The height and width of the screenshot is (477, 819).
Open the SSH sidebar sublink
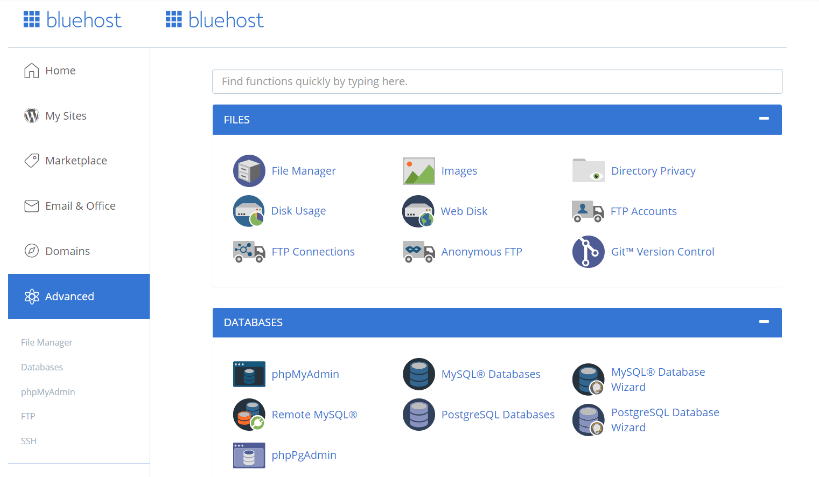point(29,441)
